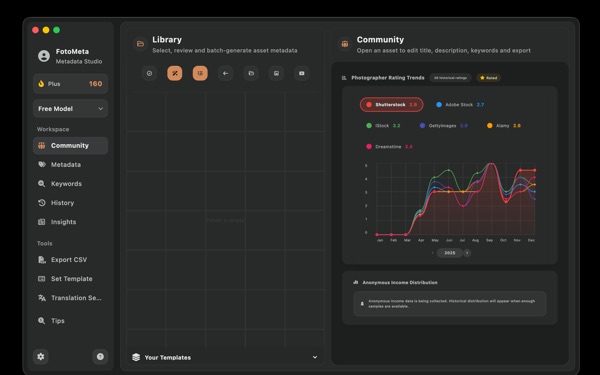Open the Tips item in sidebar
The image size is (600, 375).
[70, 321]
